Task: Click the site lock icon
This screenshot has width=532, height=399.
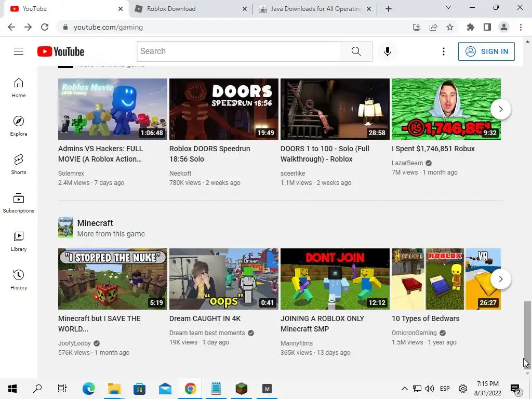Action: tap(65, 27)
